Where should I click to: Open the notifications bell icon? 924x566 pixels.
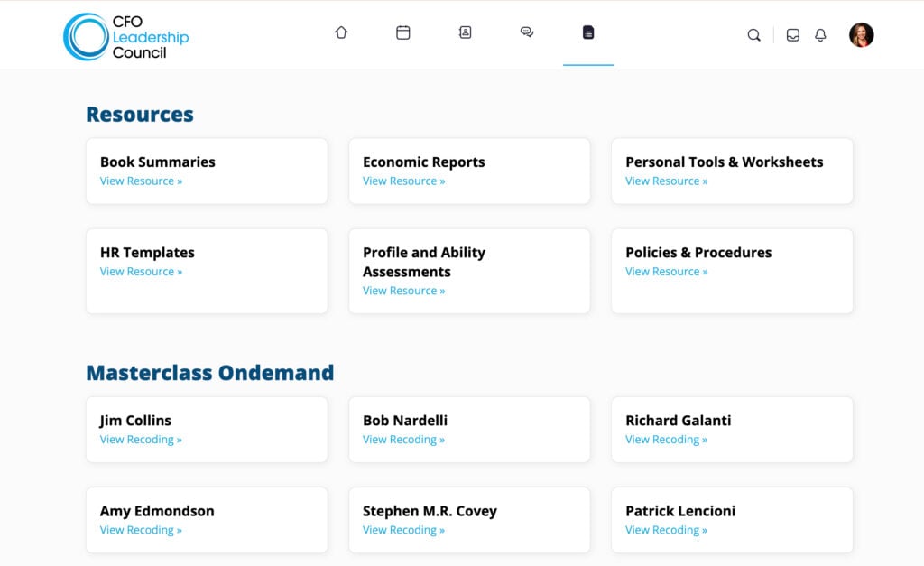[820, 35]
